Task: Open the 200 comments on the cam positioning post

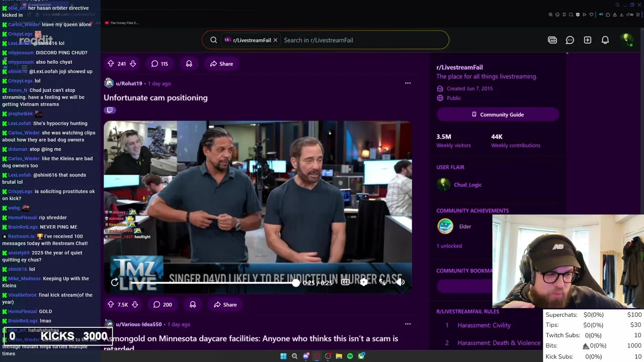Action: pyautogui.click(x=163, y=304)
